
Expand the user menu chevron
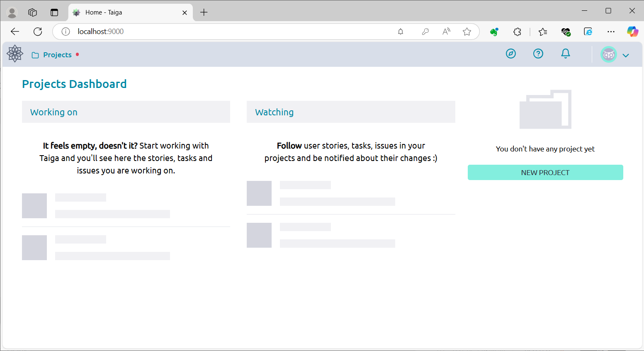coord(626,55)
